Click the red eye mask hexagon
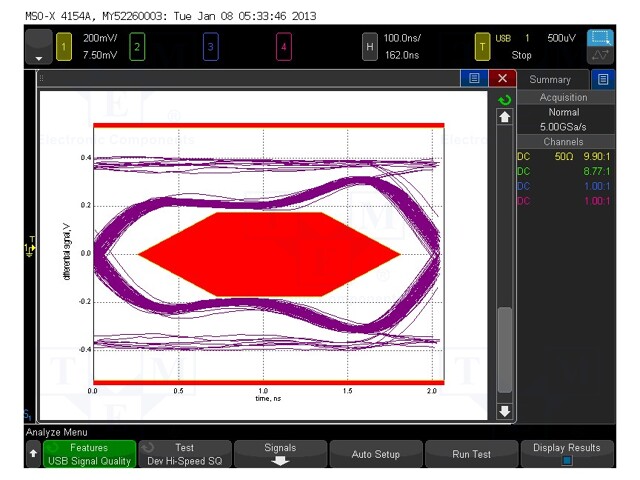This screenshot has height=480, width=640. click(269, 254)
